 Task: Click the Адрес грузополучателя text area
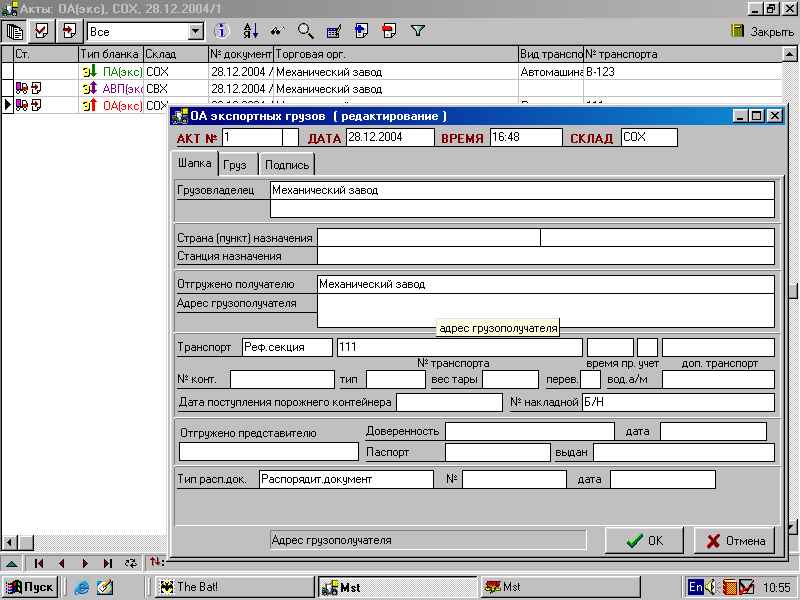545,310
